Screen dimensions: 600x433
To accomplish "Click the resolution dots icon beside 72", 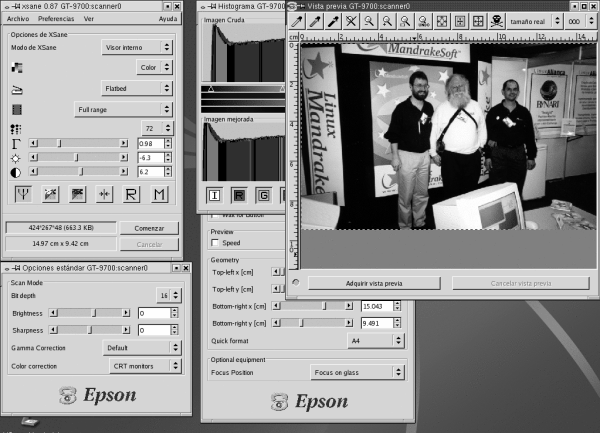I will (x=16, y=129).
